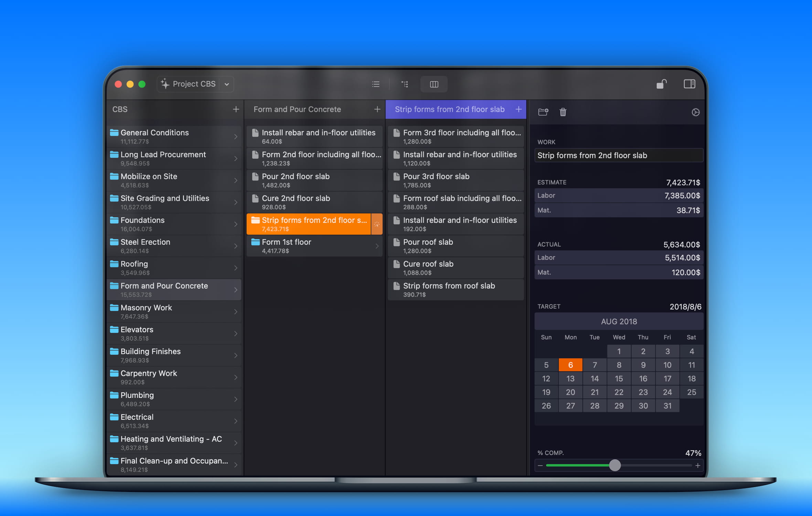Click the trash delete icon
The width and height of the screenshot is (812, 516).
point(563,112)
